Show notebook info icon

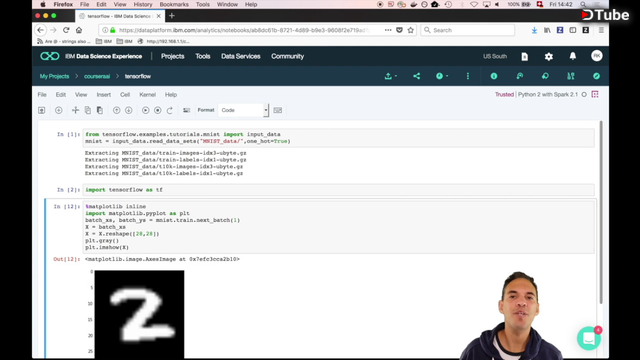click(x=494, y=76)
